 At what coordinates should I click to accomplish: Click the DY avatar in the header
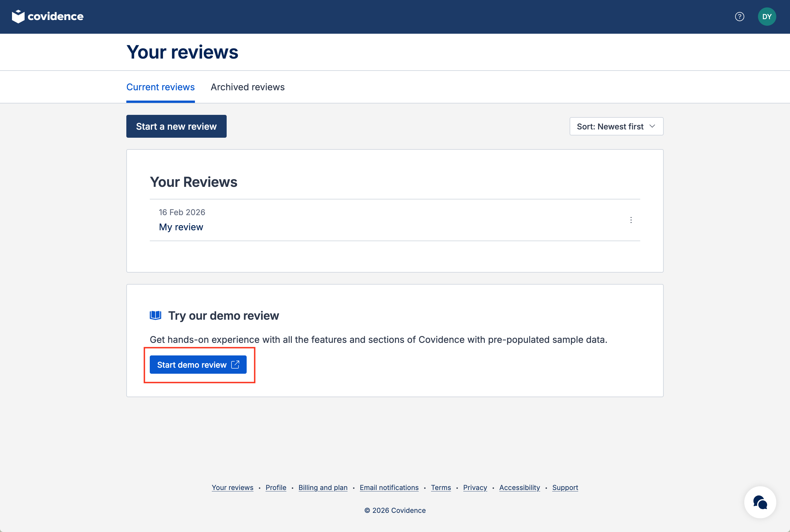click(x=767, y=16)
